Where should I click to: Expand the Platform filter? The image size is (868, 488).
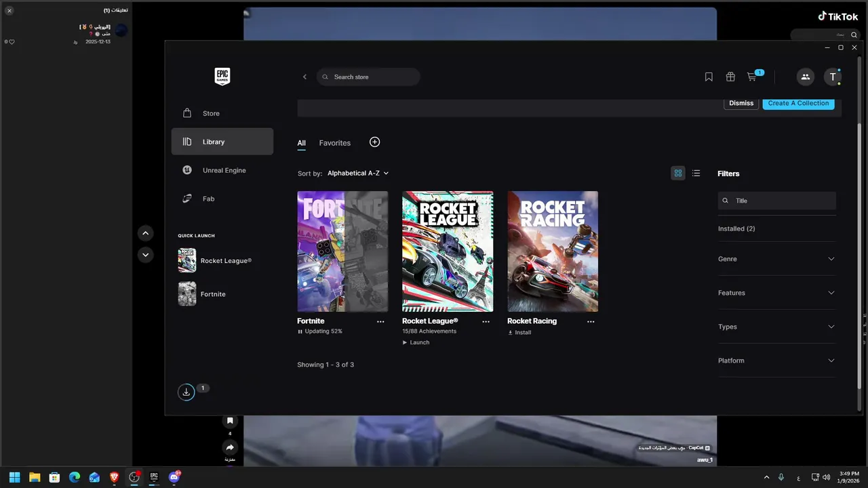click(776, 361)
